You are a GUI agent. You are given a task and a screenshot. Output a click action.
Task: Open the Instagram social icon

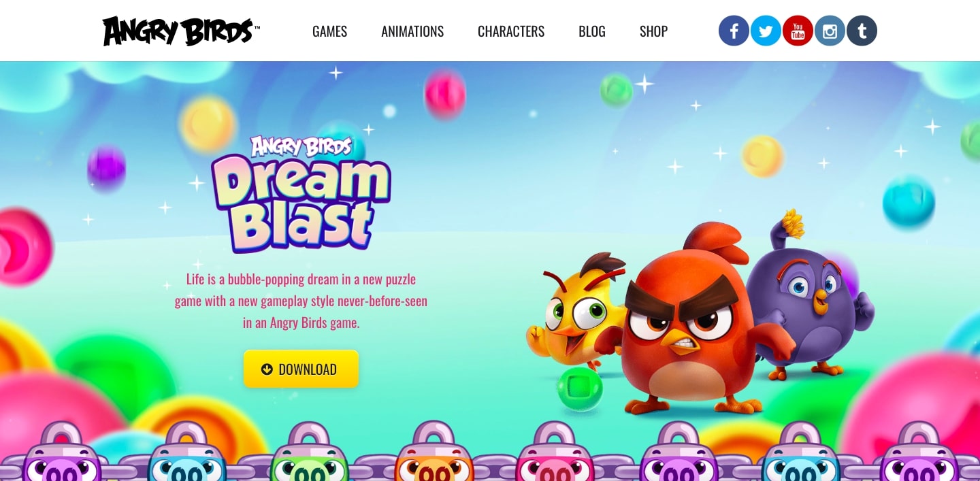[830, 31]
